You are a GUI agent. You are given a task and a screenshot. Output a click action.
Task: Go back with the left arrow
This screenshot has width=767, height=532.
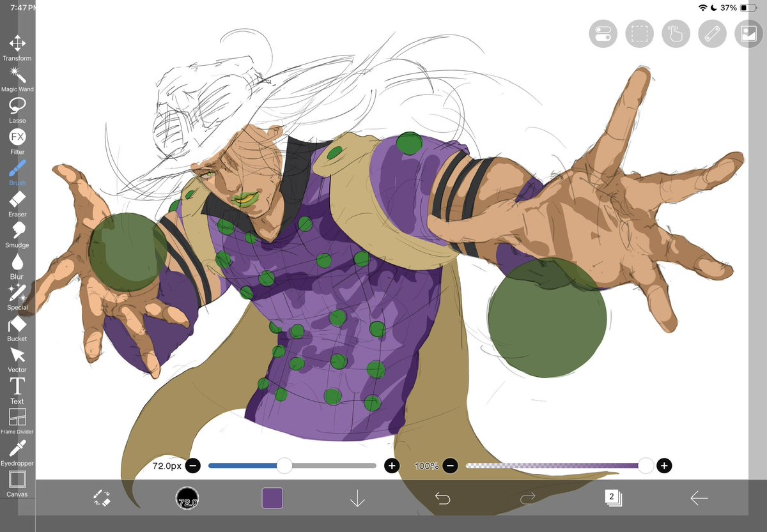(699, 498)
